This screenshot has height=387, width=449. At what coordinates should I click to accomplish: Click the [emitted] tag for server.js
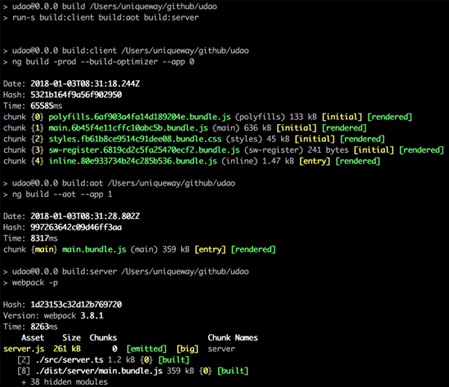pyautogui.click(x=146, y=349)
